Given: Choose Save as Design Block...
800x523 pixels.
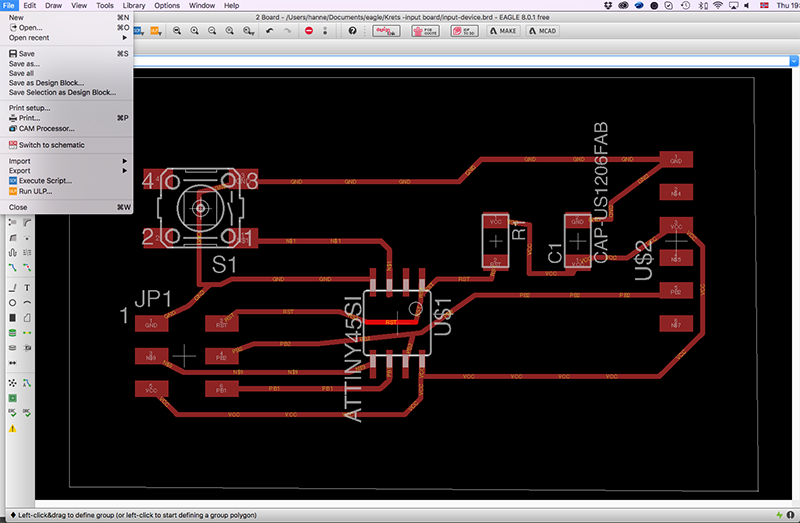Looking at the screenshot, I should (67, 83).
